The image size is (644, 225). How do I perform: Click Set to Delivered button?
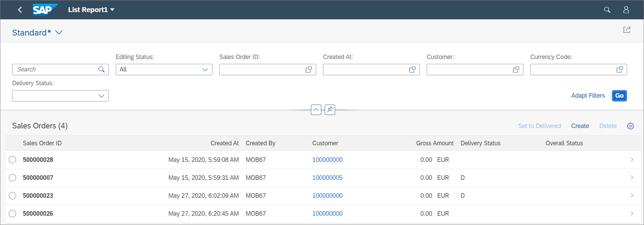pyautogui.click(x=539, y=126)
